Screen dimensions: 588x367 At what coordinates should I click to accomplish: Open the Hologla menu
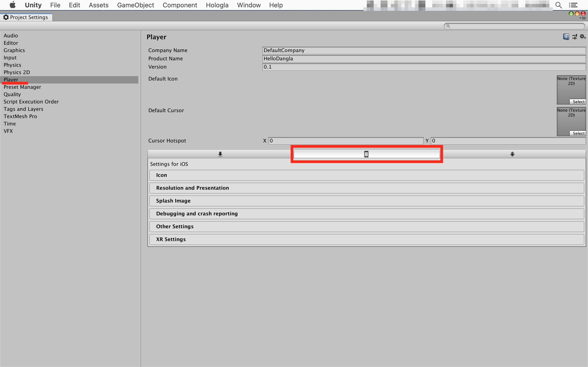(x=217, y=5)
